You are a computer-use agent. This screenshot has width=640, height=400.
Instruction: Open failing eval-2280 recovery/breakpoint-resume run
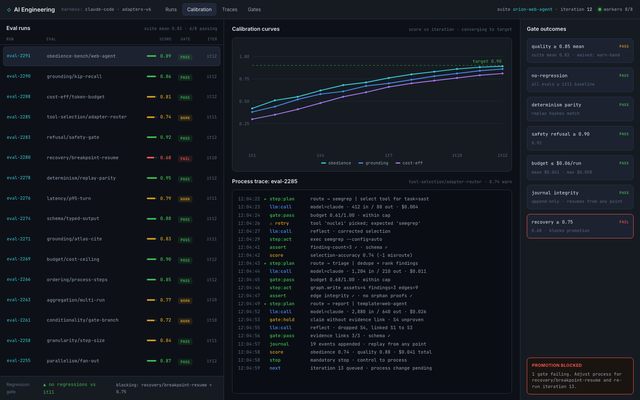[x=111, y=158]
